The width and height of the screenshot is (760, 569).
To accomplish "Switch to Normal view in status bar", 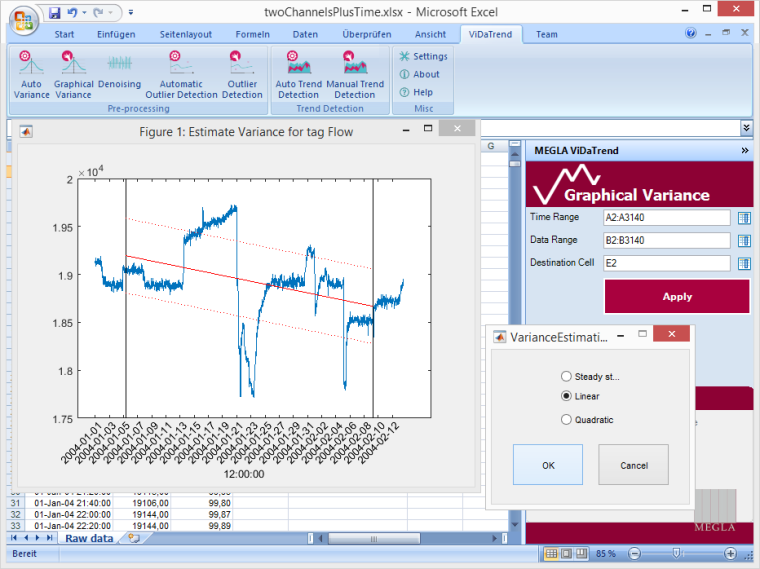I will [x=551, y=553].
